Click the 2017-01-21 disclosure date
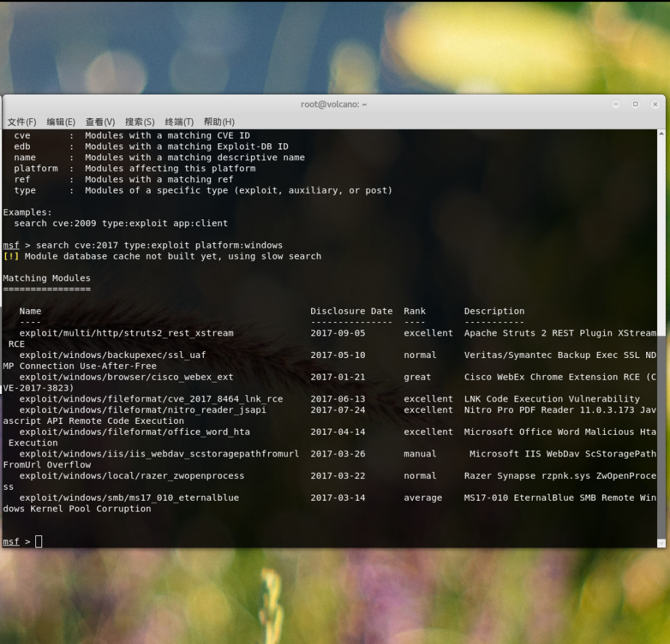The image size is (670, 644). coord(338,377)
